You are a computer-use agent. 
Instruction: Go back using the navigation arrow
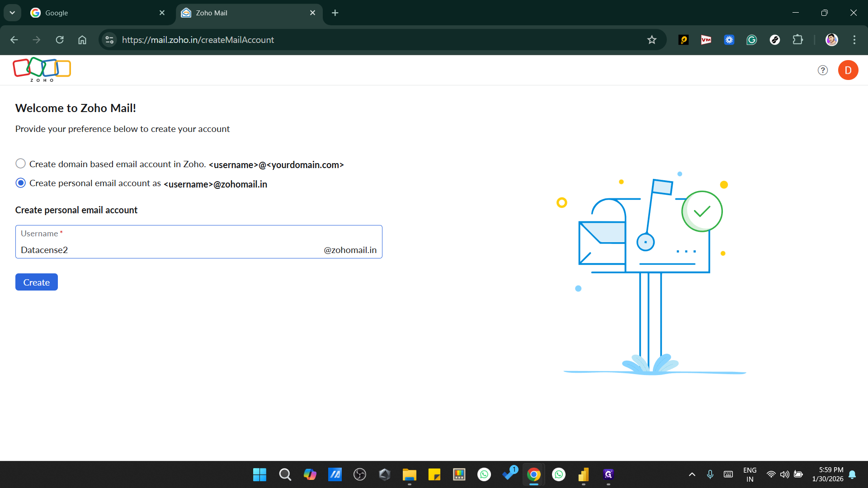14,40
